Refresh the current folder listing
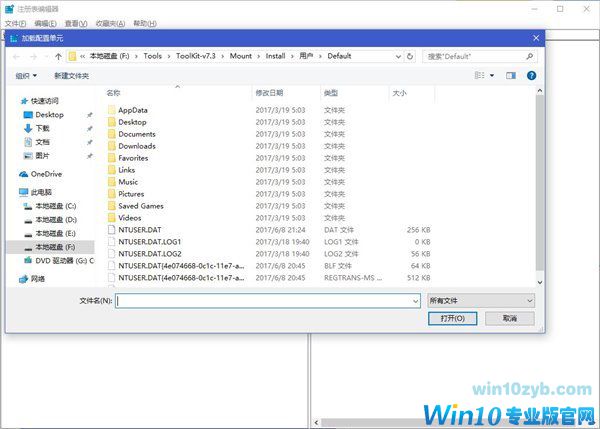Viewport: 600px width, 429px height. click(414, 57)
